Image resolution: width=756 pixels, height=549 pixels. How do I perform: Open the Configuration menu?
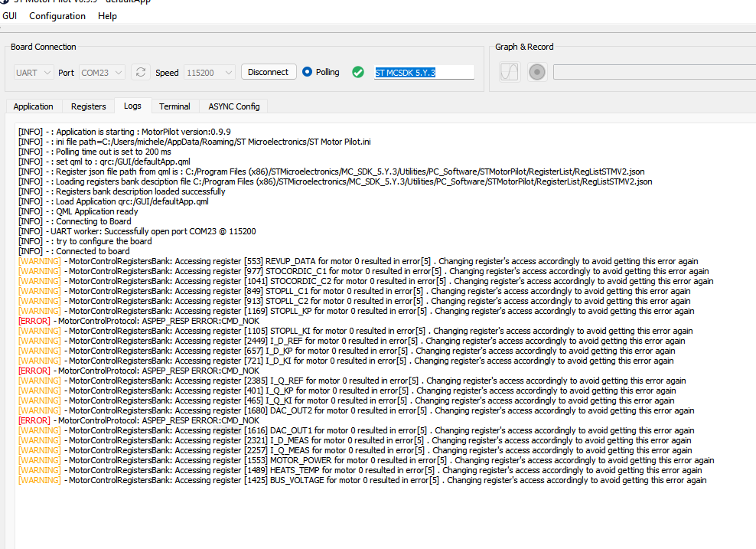(57, 16)
